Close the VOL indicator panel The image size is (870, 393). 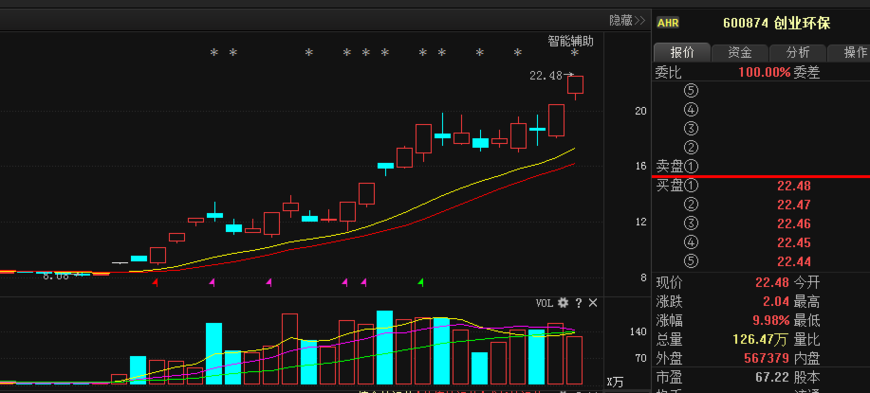(593, 303)
